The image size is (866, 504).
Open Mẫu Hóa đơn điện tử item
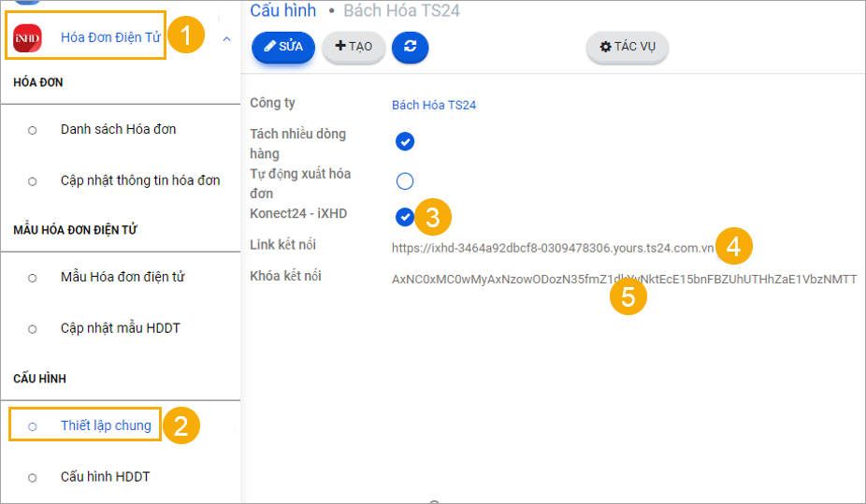123,277
